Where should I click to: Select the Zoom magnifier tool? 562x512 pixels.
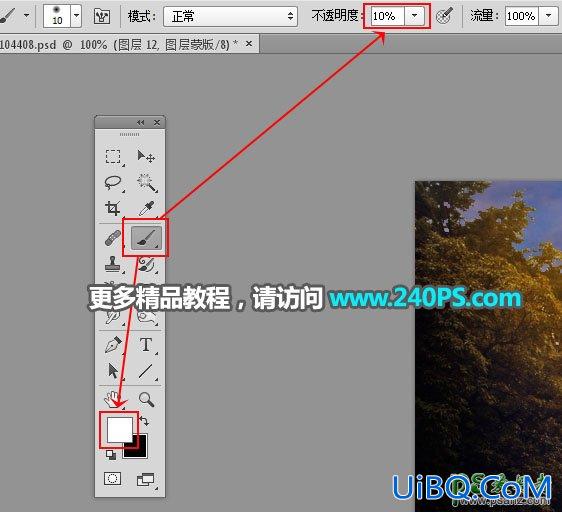point(147,399)
